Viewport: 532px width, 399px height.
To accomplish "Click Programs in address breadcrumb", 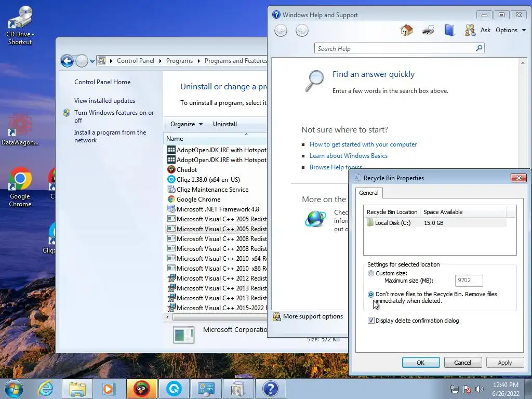I will point(179,61).
